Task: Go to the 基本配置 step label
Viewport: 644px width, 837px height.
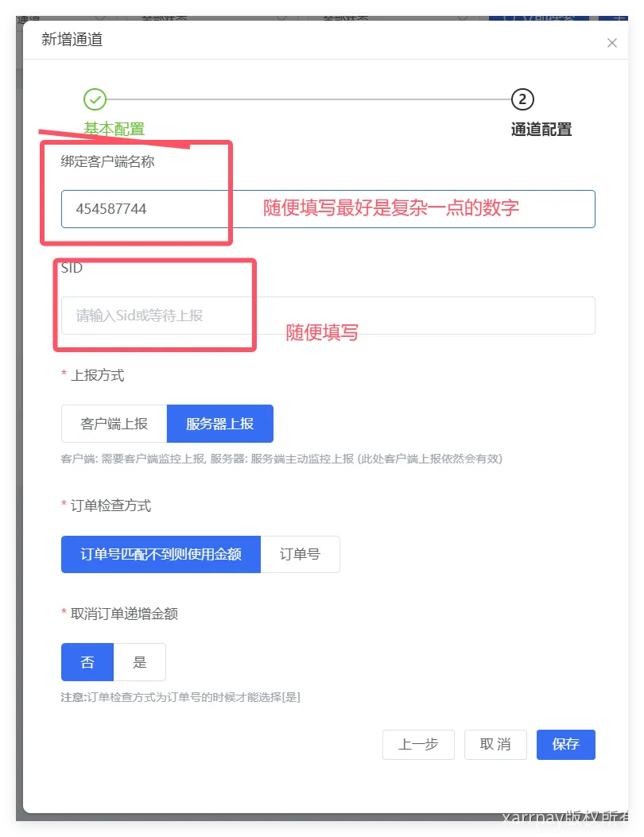Action: coord(114,130)
